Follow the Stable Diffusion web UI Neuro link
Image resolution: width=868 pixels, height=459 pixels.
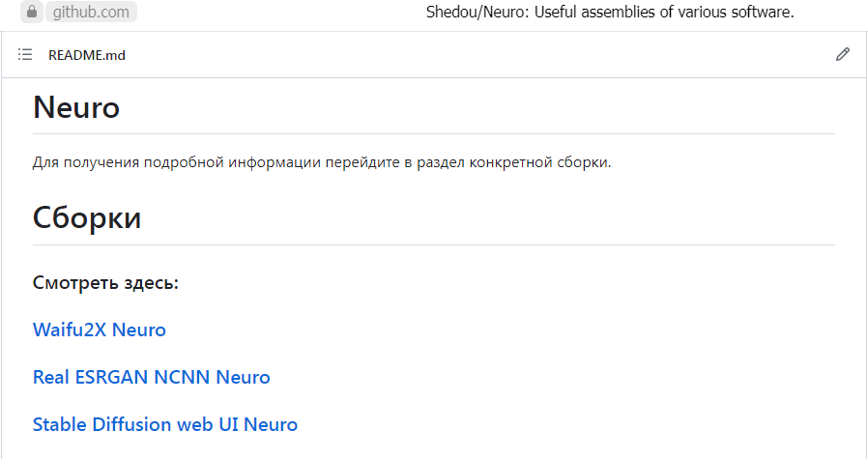point(165,424)
